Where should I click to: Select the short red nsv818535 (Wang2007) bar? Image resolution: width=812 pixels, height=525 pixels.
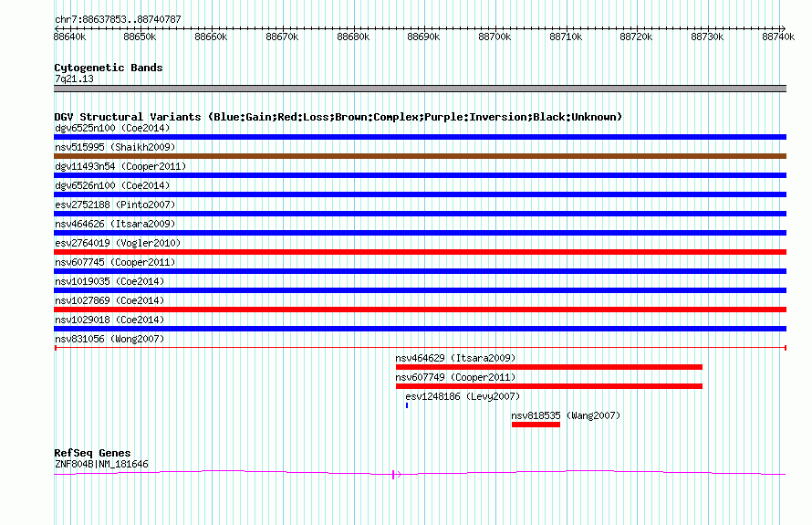tap(536, 425)
